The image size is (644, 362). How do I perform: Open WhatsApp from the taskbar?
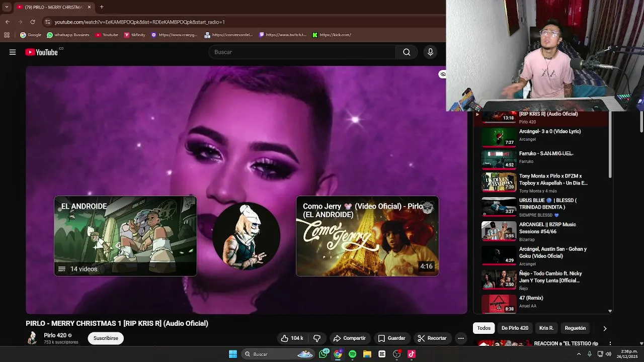point(324,354)
